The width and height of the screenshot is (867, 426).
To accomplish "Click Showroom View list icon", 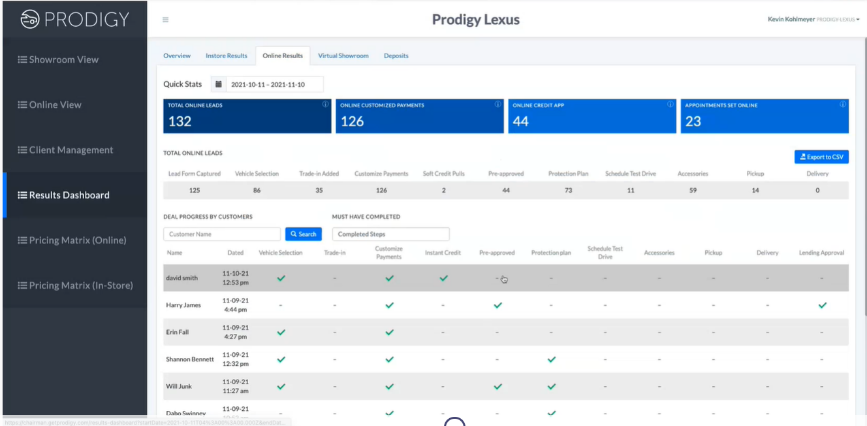I will click(22, 60).
